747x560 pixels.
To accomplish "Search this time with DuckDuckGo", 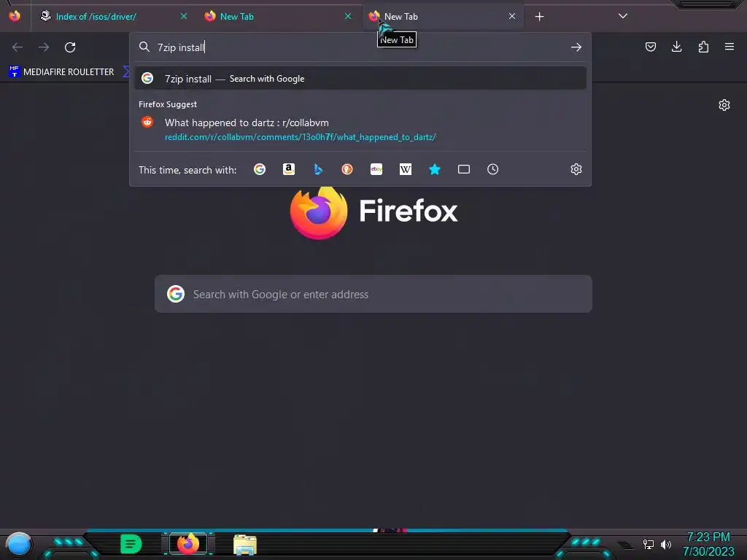I will [x=347, y=169].
